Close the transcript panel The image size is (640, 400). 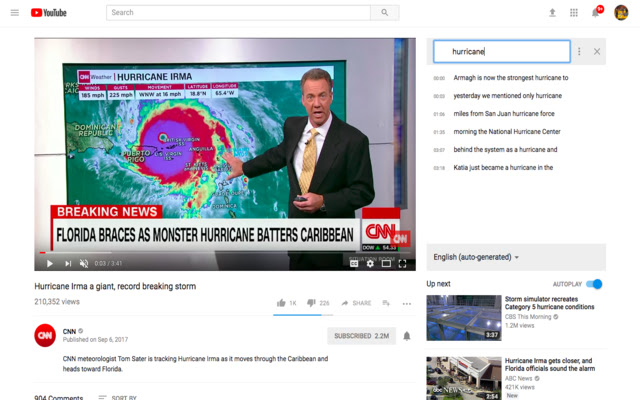click(597, 51)
